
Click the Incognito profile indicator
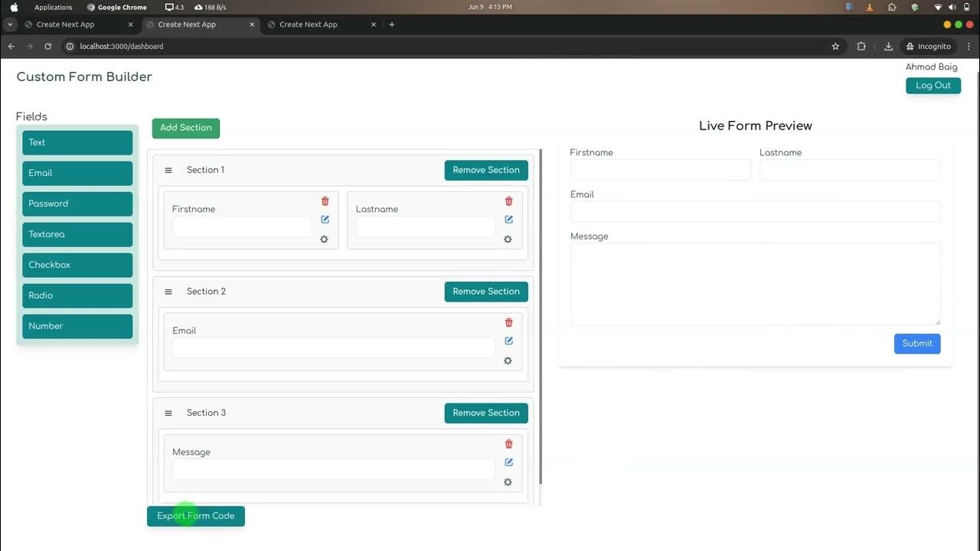(x=929, y=47)
